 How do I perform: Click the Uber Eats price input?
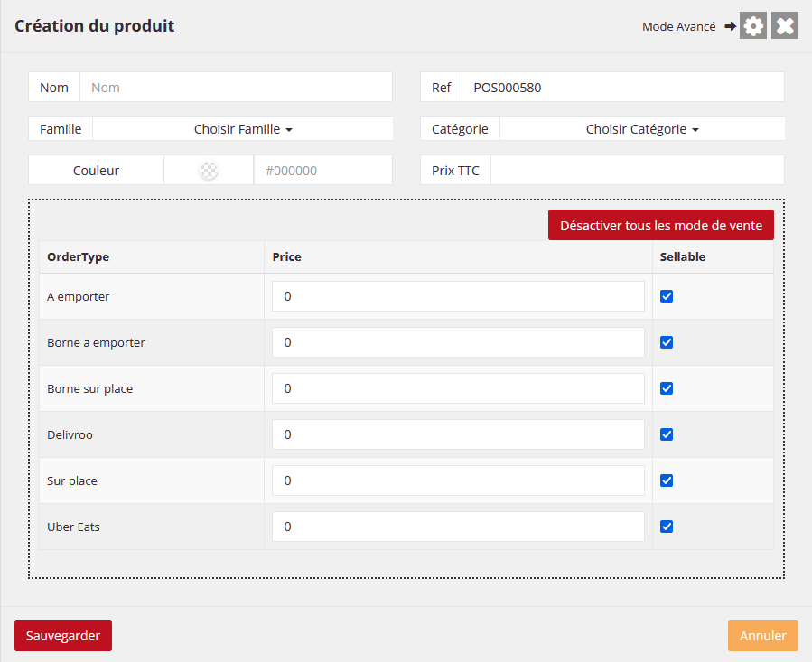[458, 527]
